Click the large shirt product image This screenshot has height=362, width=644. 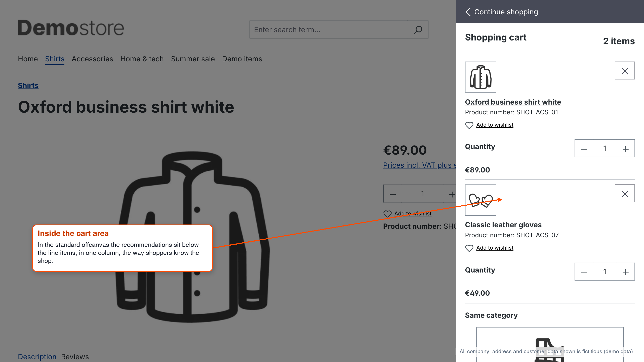tap(192, 237)
